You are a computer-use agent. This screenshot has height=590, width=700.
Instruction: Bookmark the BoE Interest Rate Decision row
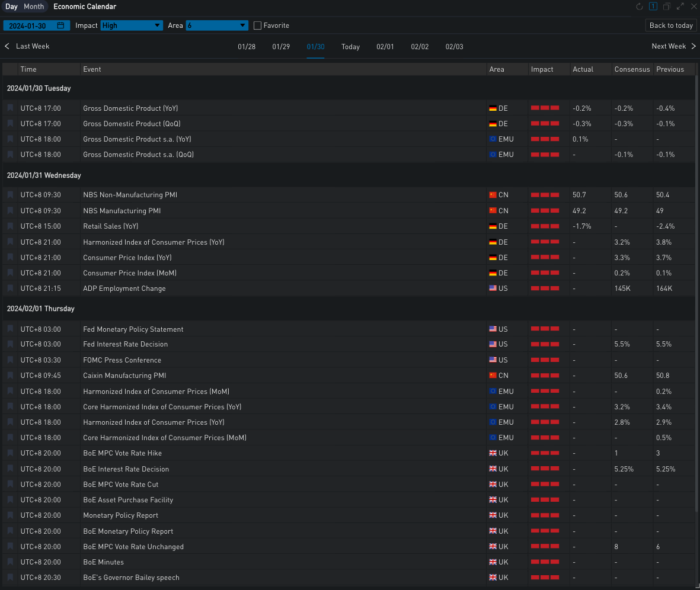pos(10,469)
